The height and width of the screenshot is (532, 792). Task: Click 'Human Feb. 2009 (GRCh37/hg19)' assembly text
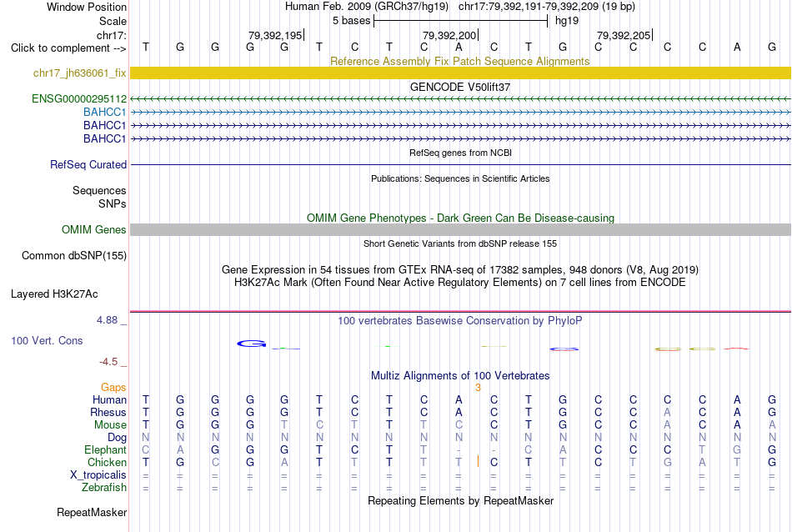(367, 7)
